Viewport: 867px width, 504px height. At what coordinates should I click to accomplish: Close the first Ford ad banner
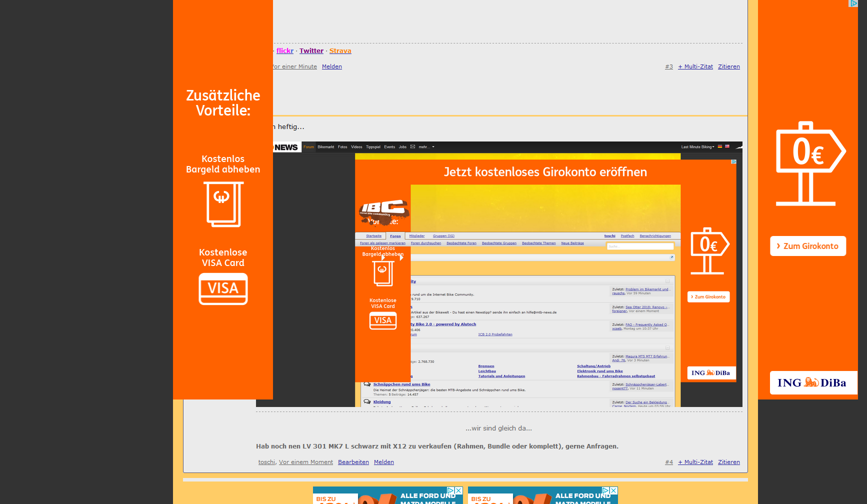pos(458,490)
